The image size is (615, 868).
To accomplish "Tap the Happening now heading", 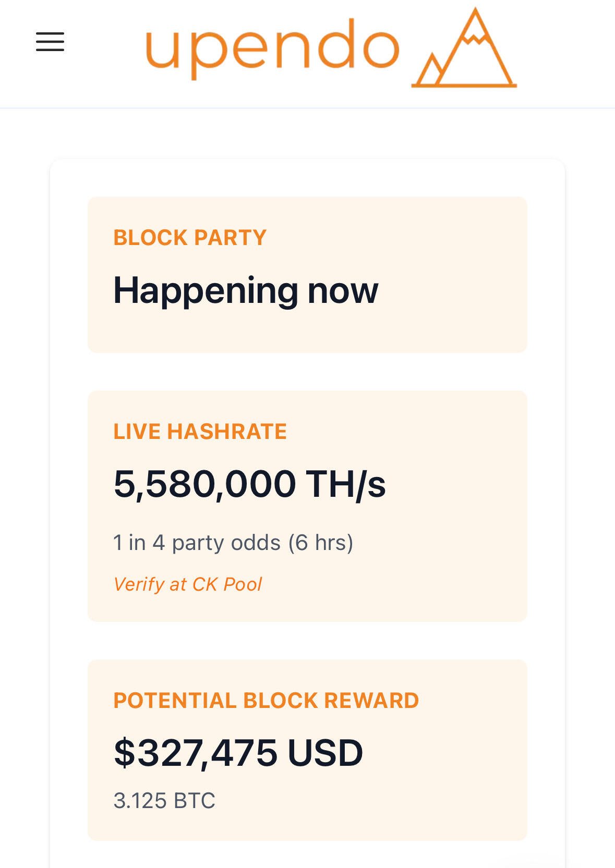I will click(246, 291).
